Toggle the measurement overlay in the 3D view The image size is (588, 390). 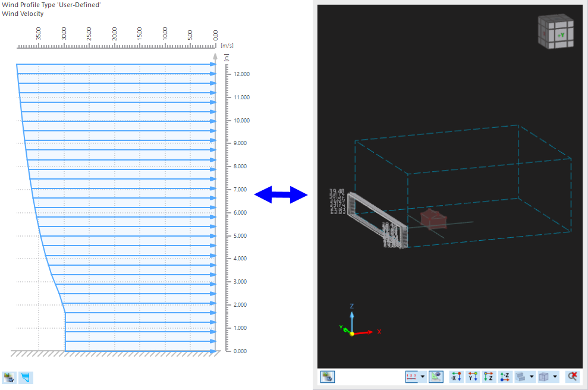(x=436, y=376)
